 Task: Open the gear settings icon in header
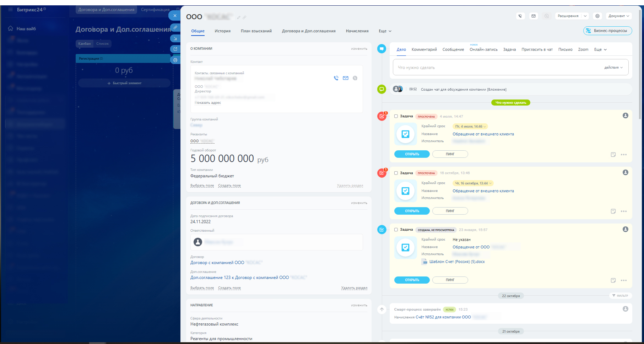pos(597,16)
